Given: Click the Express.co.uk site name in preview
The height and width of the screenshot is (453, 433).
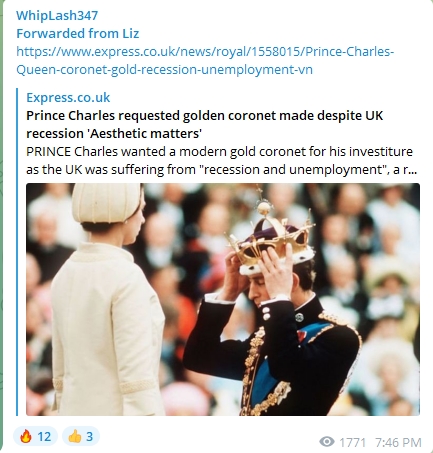Looking at the screenshot, I should tap(68, 97).
